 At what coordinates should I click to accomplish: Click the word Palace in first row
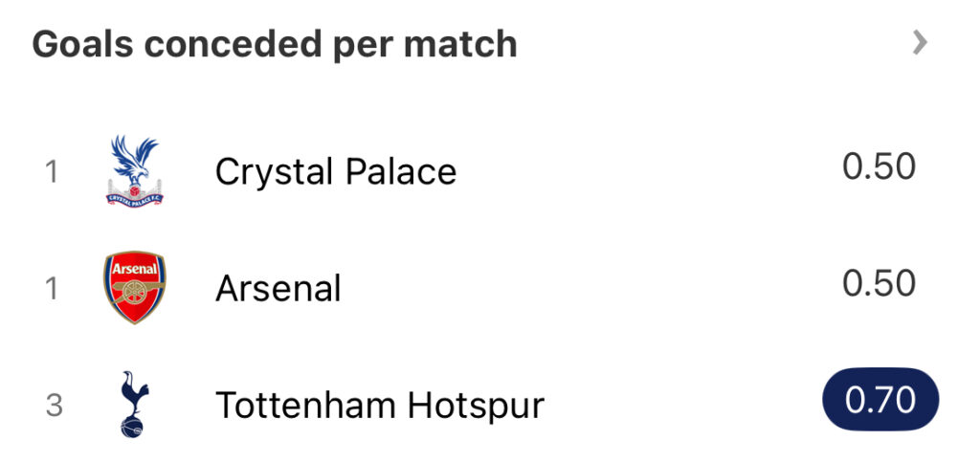[401, 171]
